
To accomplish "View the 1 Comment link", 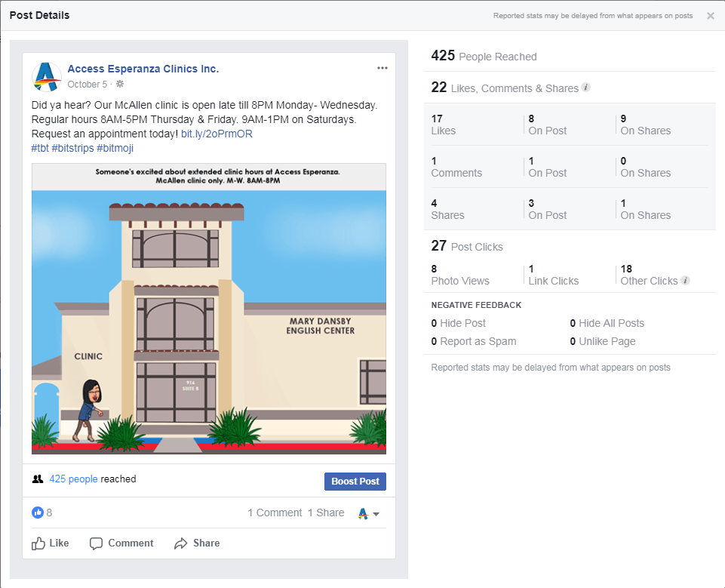I will [x=275, y=513].
